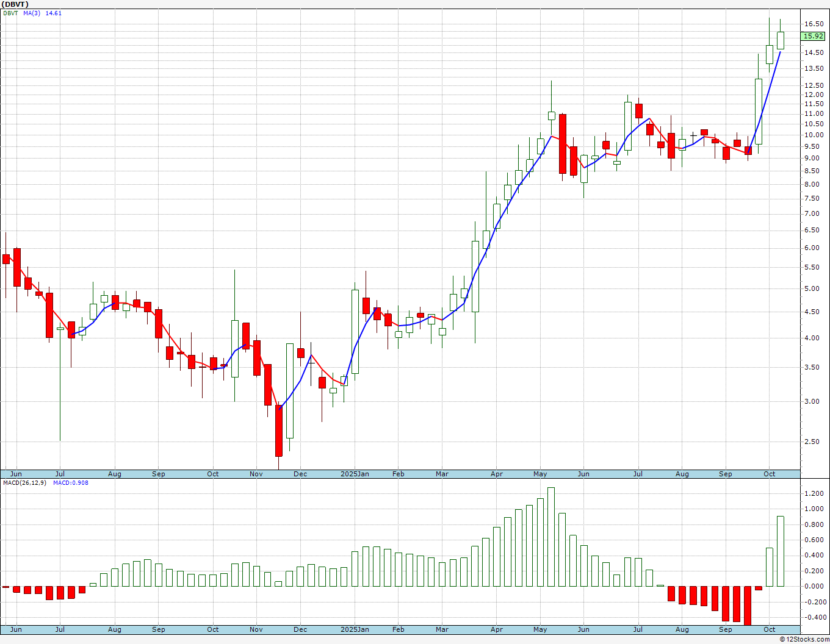Click the 0.400 MACD axis label
The width and height of the screenshot is (830, 644).
click(x=814, y=555)
